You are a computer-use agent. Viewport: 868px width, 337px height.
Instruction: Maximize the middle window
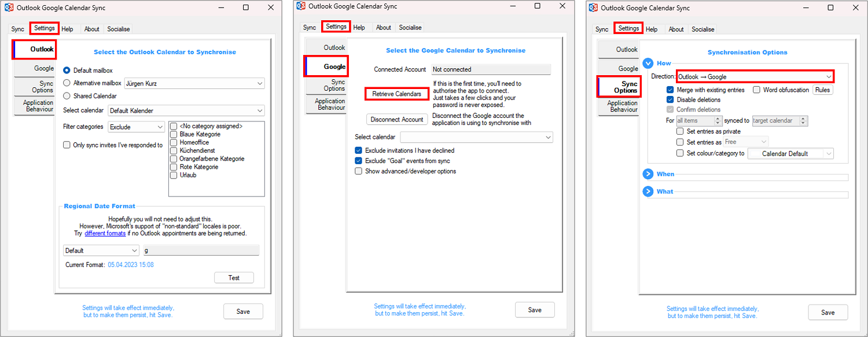pyautogui.click(x=537, y=6)
